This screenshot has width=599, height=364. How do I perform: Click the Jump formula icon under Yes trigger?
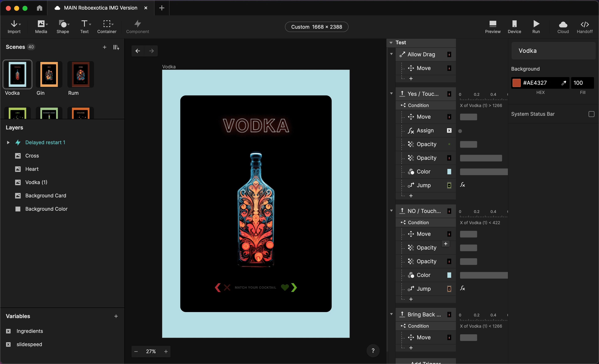(x=462, y=185)
